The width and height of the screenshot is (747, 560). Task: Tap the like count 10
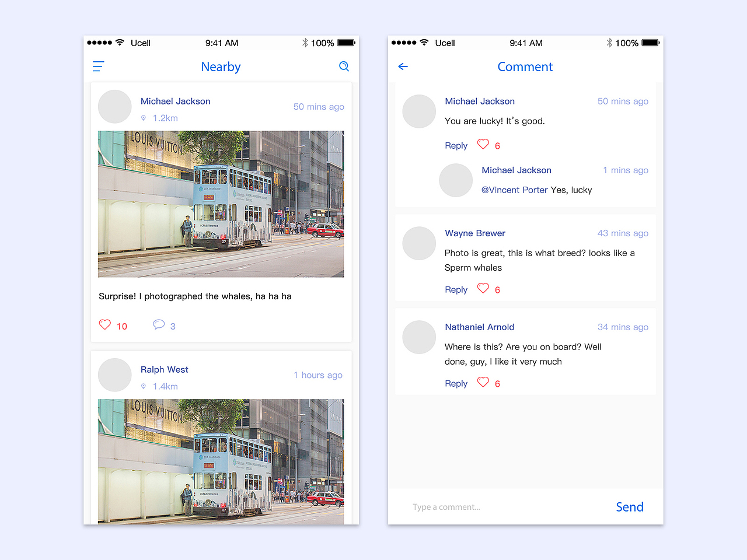point(122,327)
